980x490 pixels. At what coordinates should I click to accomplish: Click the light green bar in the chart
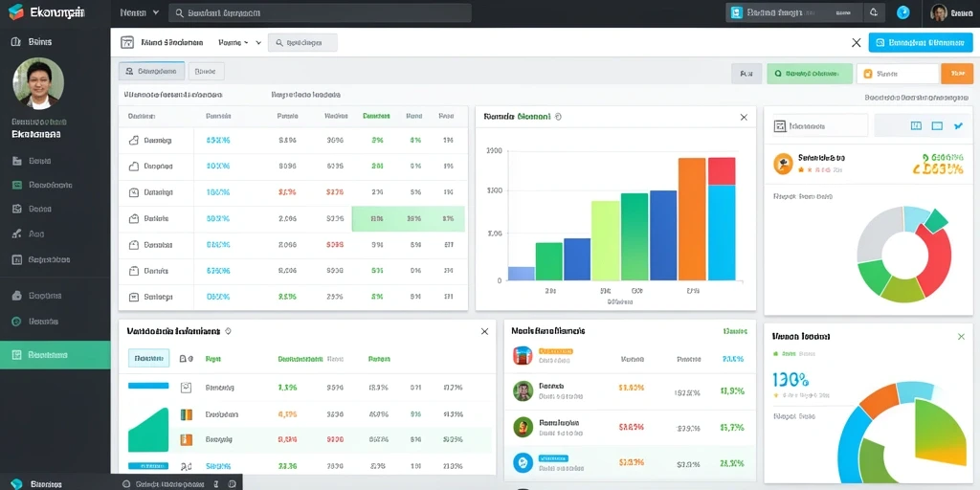point(606,240)
